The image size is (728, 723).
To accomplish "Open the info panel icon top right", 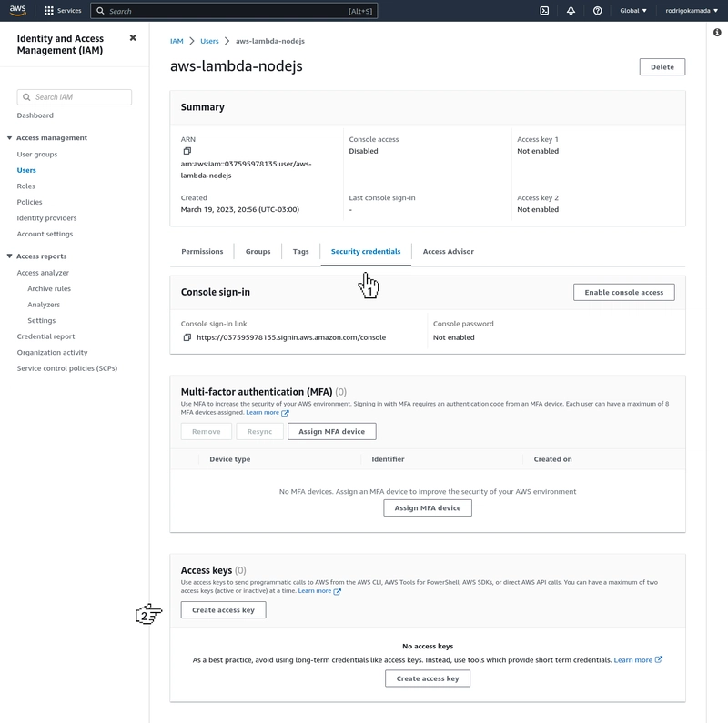I will pos(719,32).
